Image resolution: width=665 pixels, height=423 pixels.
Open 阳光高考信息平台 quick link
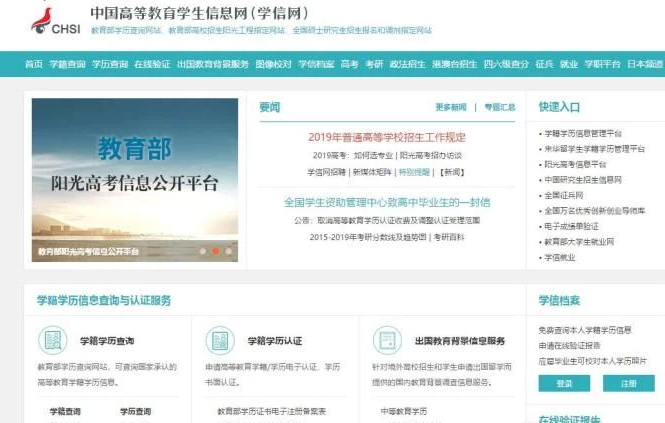pos(575,164)
